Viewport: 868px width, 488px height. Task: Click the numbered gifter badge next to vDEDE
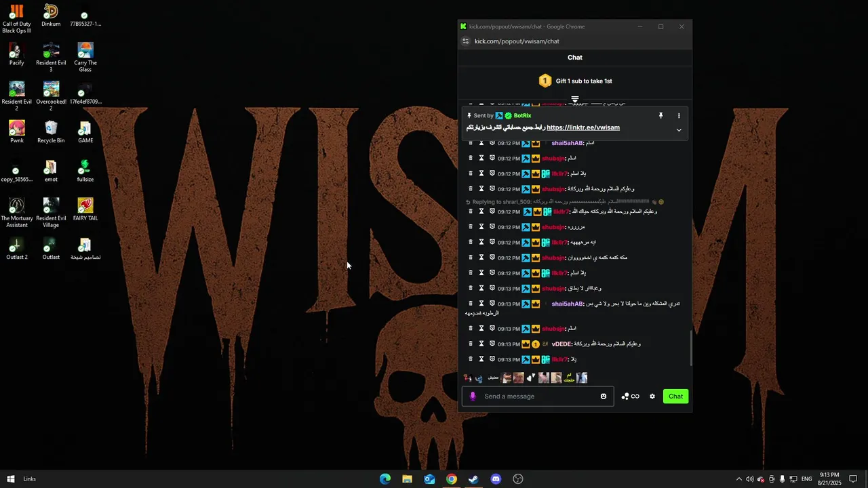pos(535,344)
